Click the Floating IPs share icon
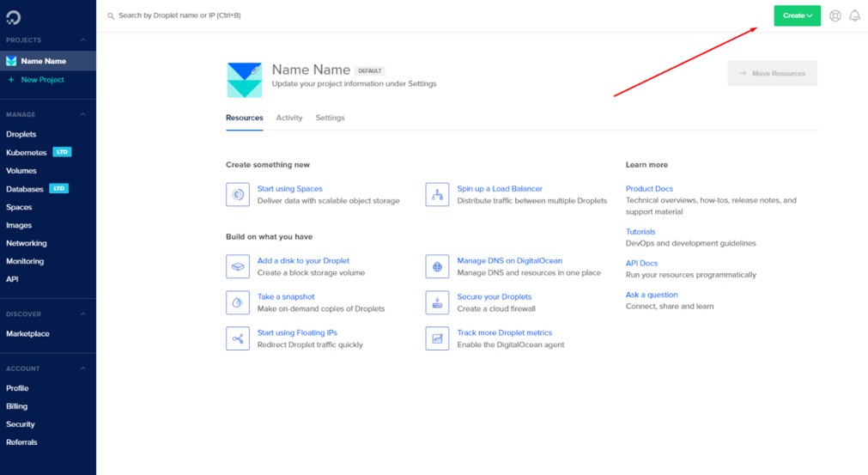868x475 pixels. point(238,338)
